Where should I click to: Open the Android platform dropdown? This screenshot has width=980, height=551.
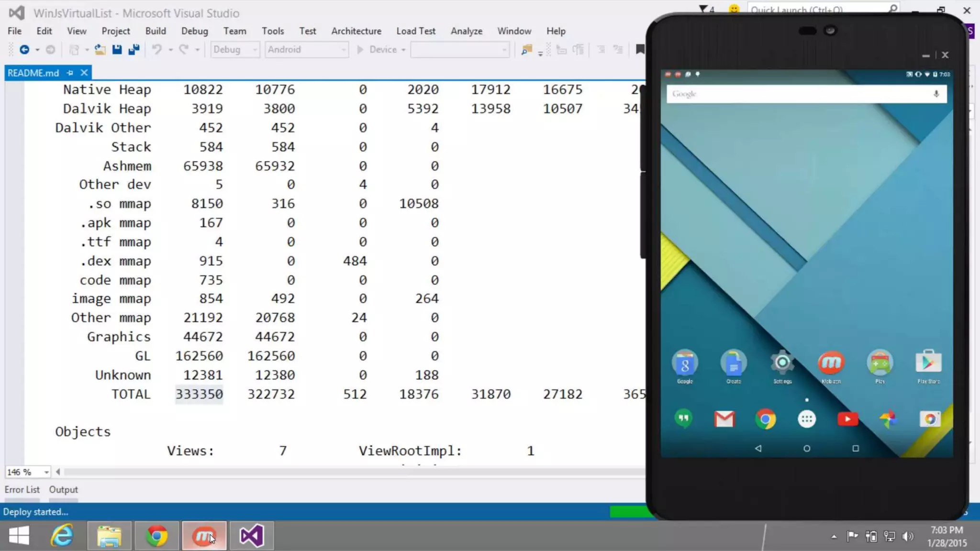pos(307,50)
